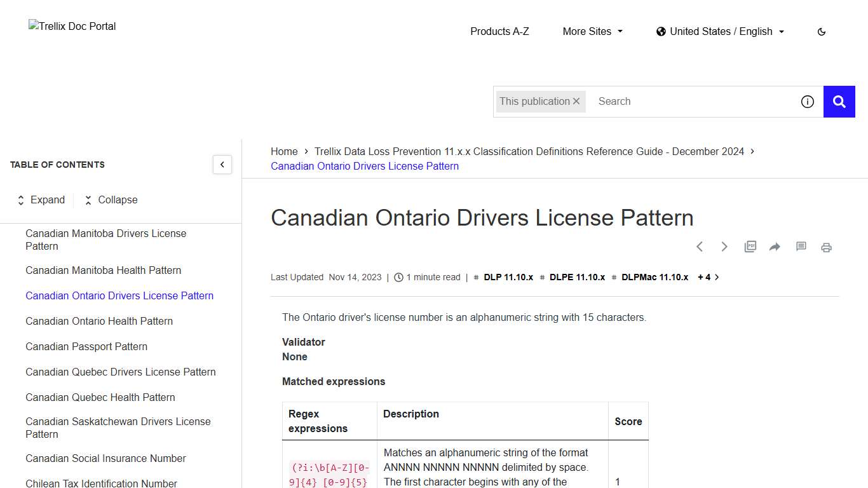Download the page as PDF

(x=750, y=247)
